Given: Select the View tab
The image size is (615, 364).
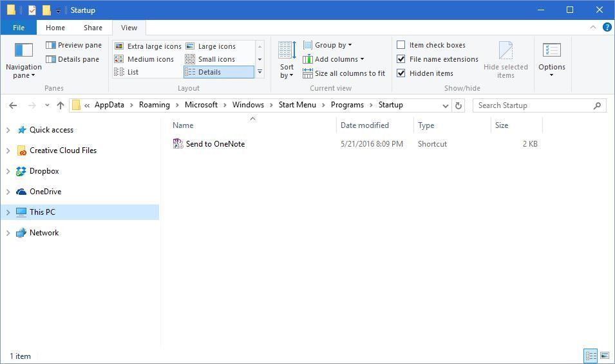Looking at the screenshot, I should [x=129, y=28].
